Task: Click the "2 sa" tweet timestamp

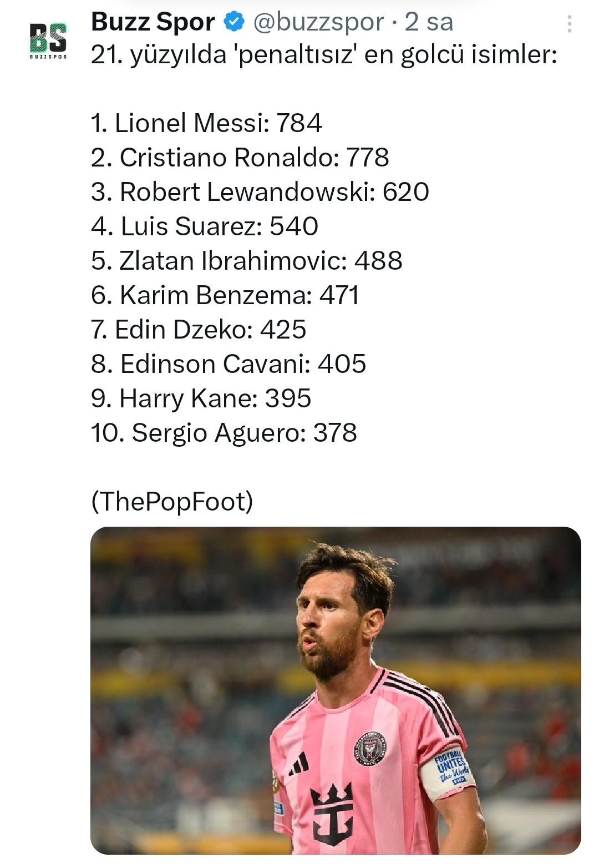Action: [429, 22]
